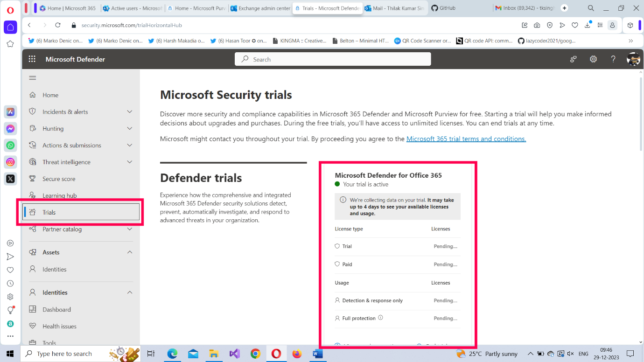Screen dimensions: 644x362
Task: Click the page vertical scrollbar
Action: coord(641,113)
